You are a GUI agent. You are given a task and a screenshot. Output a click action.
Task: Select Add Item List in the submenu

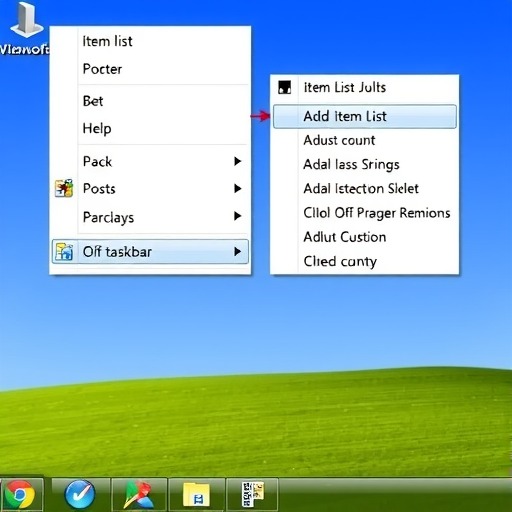pos(365,116)
